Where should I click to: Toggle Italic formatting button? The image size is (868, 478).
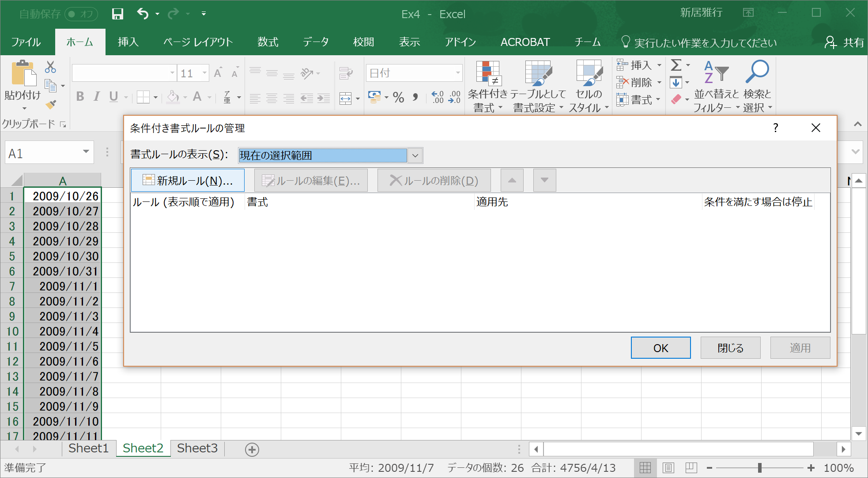pyautogui.click(x=97, y=97)
